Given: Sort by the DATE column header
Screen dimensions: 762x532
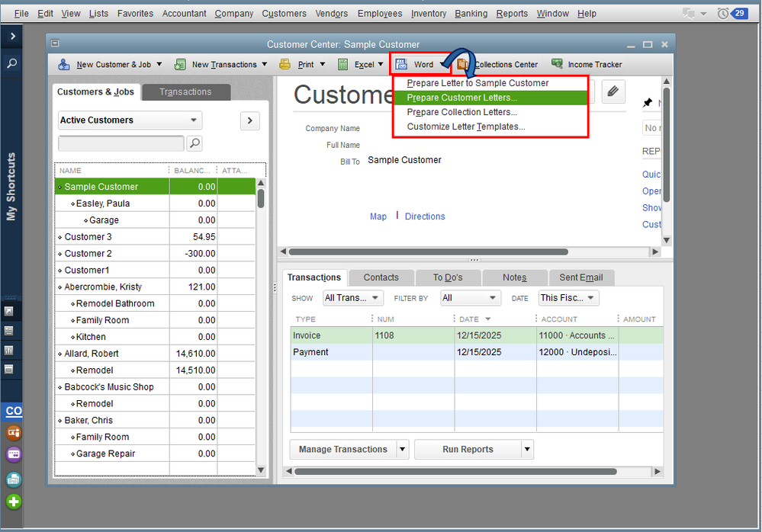Looking at the screenshot, I should pos(495,319).
